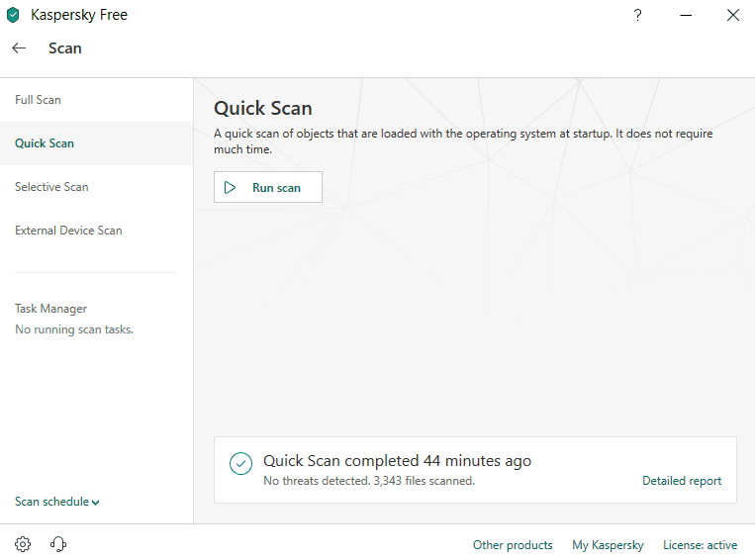Click 'No threats detected. 3,343 files scanned.'
The height and width of the screenshot is (560, 755).
[x=369, y=481]
